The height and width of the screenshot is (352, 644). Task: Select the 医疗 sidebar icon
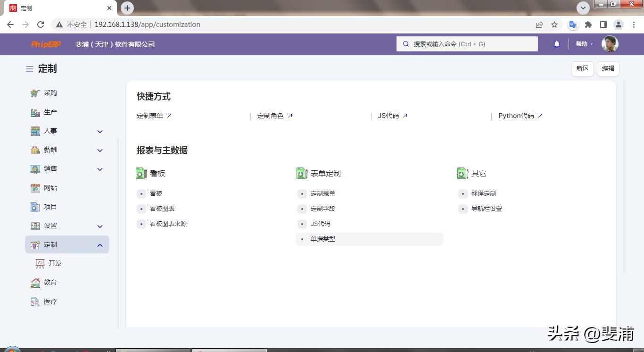coord(35,302)
